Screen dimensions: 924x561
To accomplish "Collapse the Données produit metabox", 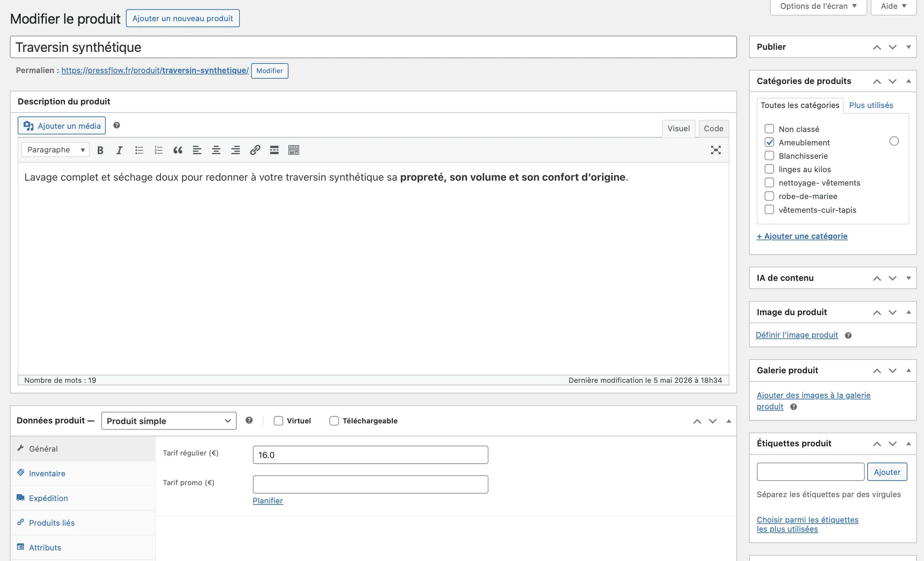I will pos(729,421).
